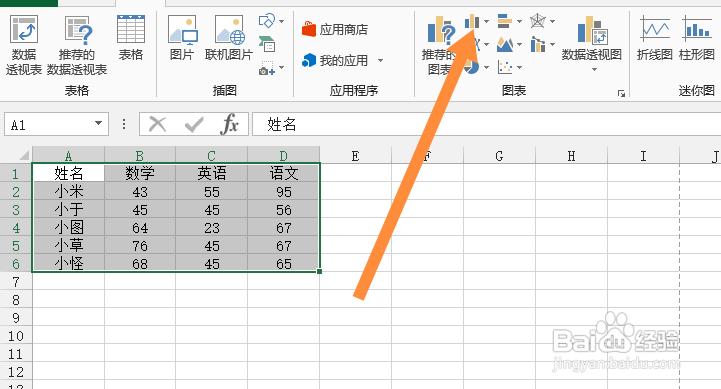Insert a SmartArt graphic
721x389 pixels.
coord(267,44)
